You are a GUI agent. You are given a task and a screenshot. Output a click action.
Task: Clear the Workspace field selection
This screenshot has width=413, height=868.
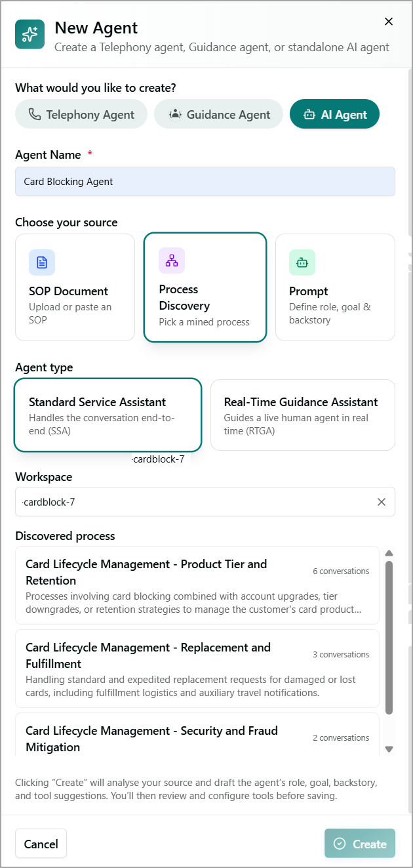pyautogui.click(x=382, y=502)
